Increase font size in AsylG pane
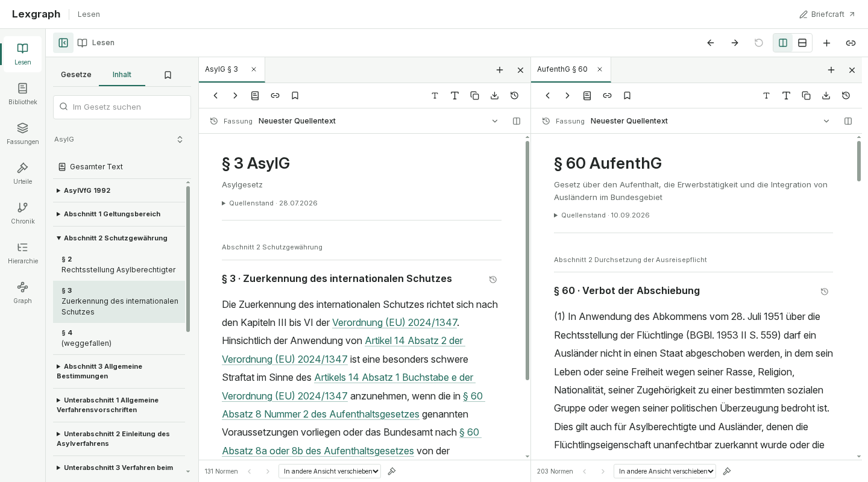Viewport: 868px width, 482px height. [454, 95]
